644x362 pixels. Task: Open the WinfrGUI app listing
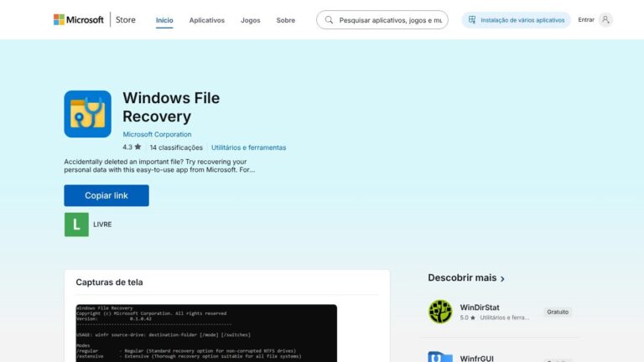(476, 359)
